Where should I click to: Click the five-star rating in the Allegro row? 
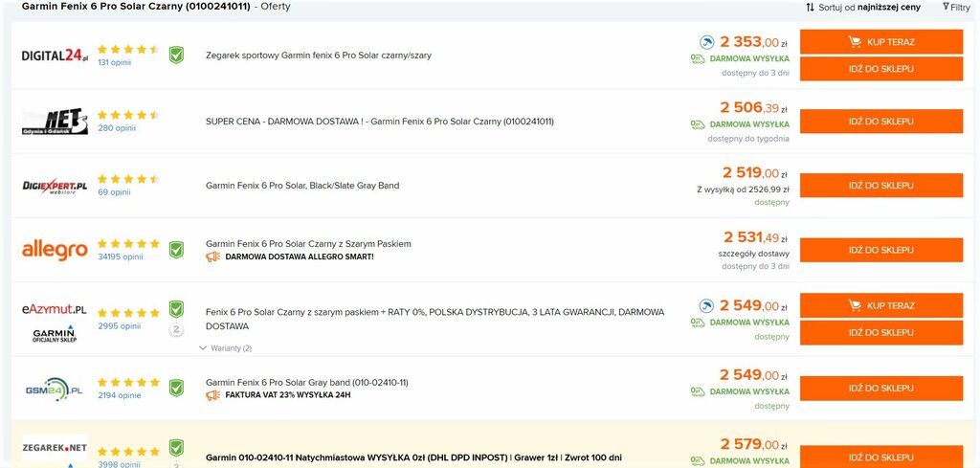[x=128, y=244]
